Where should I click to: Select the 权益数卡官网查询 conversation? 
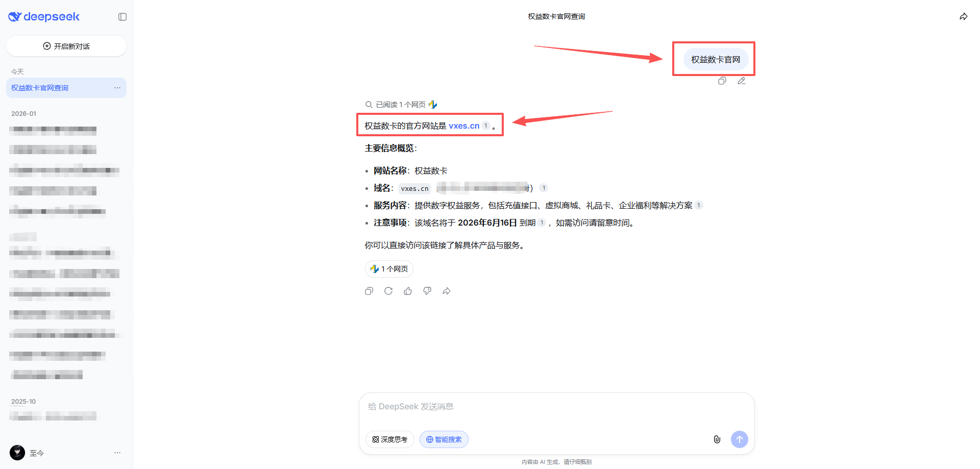(56, 87)
